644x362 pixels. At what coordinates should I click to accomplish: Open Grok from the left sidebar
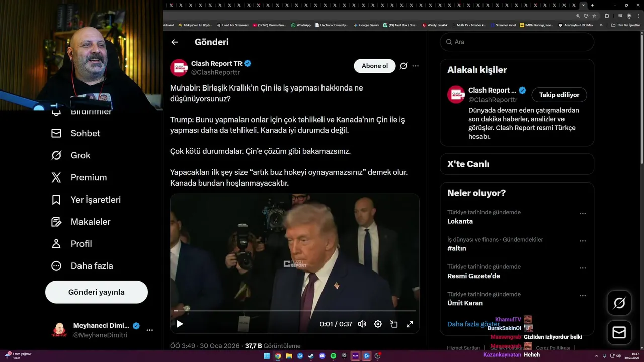(x=71, y=155)
